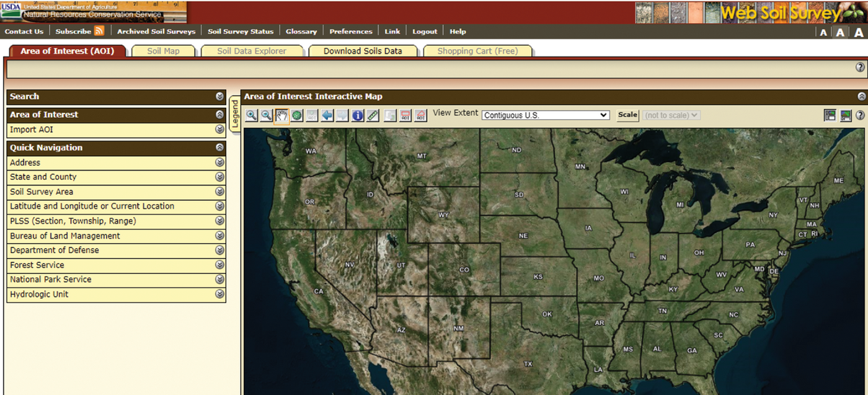Click the globe full extent icon
Screen dimensions: 868x395
coord(297,115)
